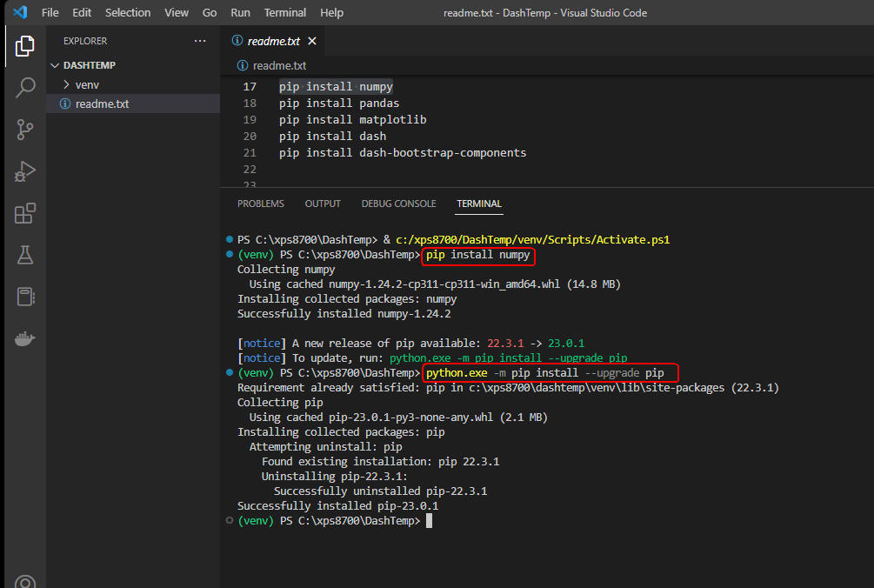Open the Extensions view
This screenshot has width=874, height=588.
[24, 213]
